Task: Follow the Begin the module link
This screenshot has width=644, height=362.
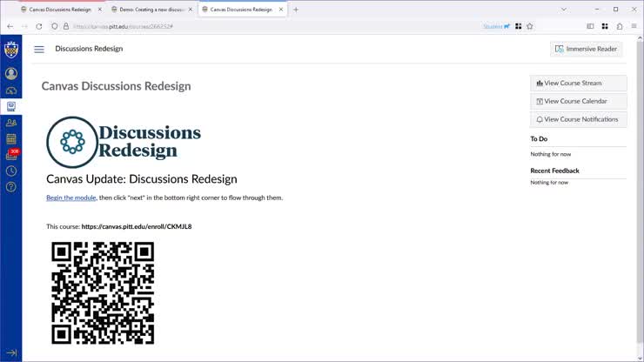Action: (x=71, y=198)
